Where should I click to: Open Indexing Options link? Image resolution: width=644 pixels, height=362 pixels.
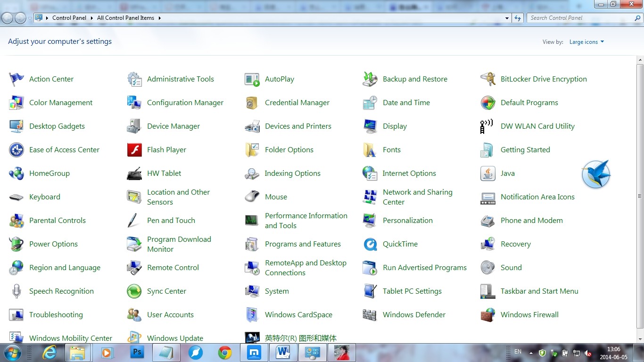(x=292, y=173)
